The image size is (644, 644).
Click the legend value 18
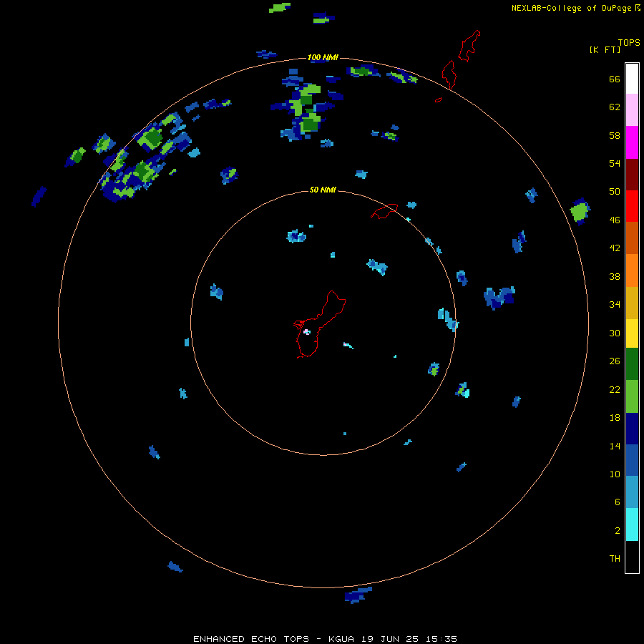pyautogui.click(x=615, y=418)
